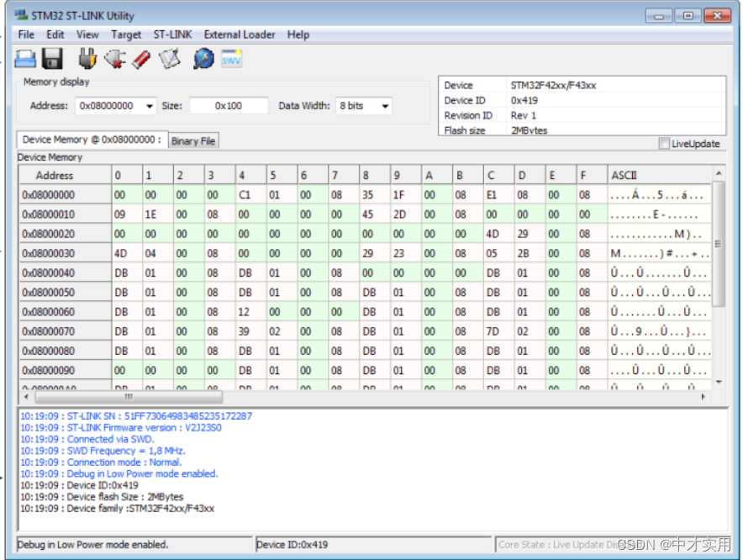The width and height of the screenshot is (743, 560).
Task: Click the Revision ID value Rev 1
Action: click(523, 115)
